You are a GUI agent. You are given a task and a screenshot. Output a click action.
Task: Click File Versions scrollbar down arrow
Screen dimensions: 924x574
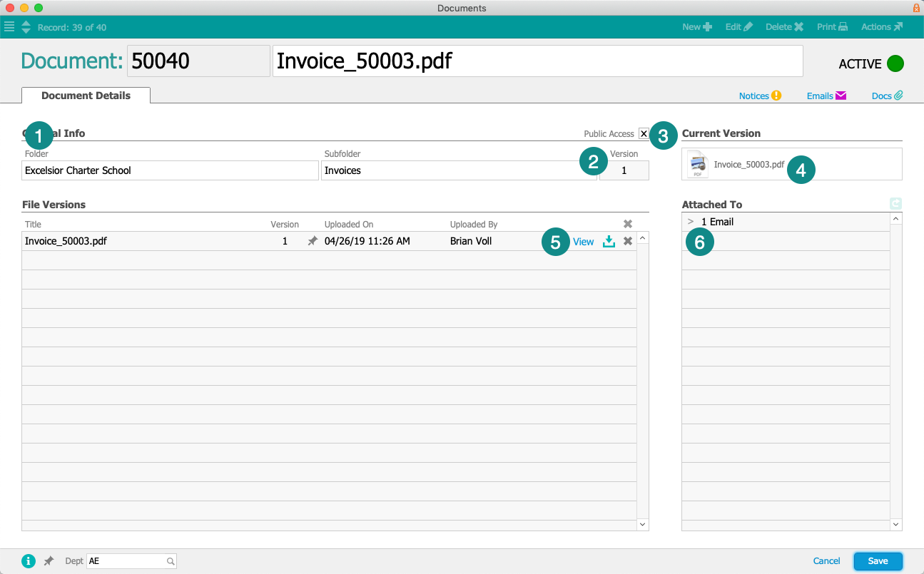pyautogui.click(x=643, y=525)
